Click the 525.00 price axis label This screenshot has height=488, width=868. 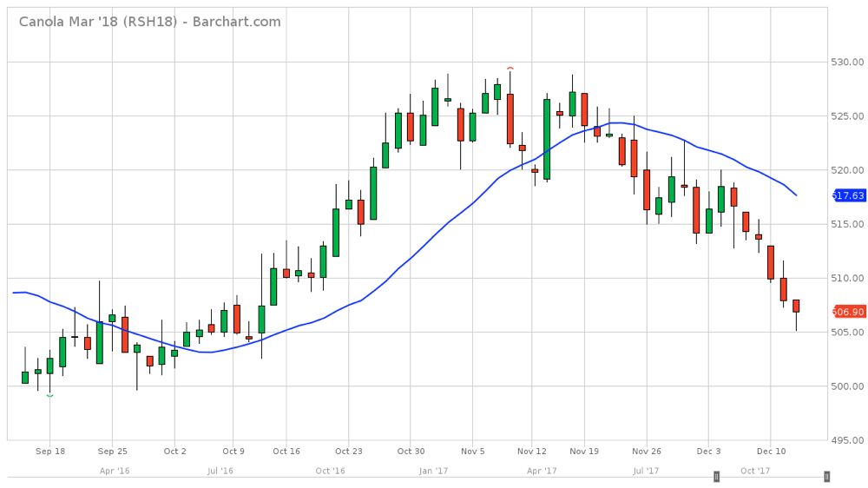click(x=847, y=115)
